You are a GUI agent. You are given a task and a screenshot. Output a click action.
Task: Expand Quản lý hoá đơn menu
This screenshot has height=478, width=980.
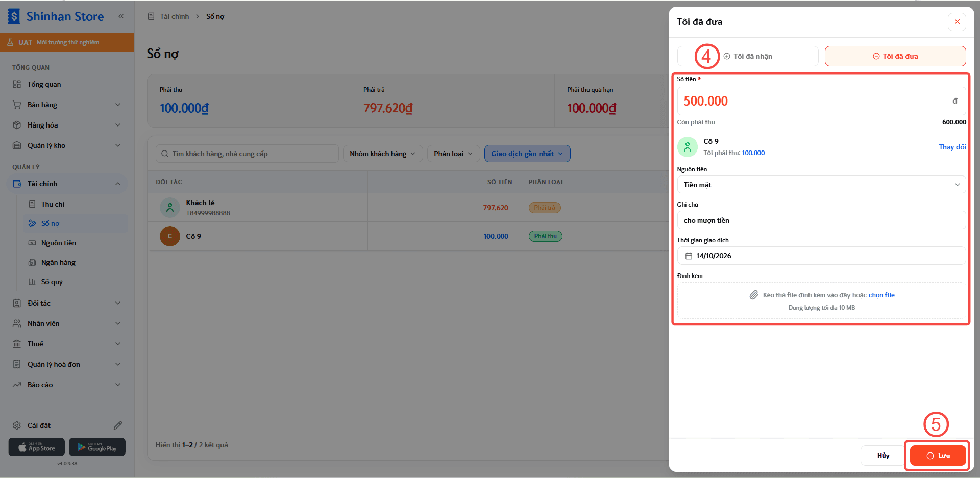pyautogui.click(x=67, y=364)
